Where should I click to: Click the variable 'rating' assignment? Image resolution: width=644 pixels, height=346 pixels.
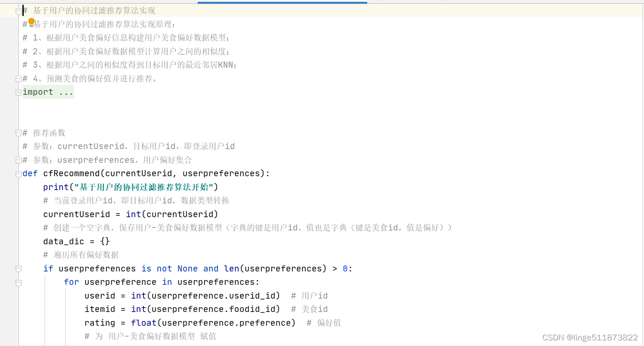point(100,323)
